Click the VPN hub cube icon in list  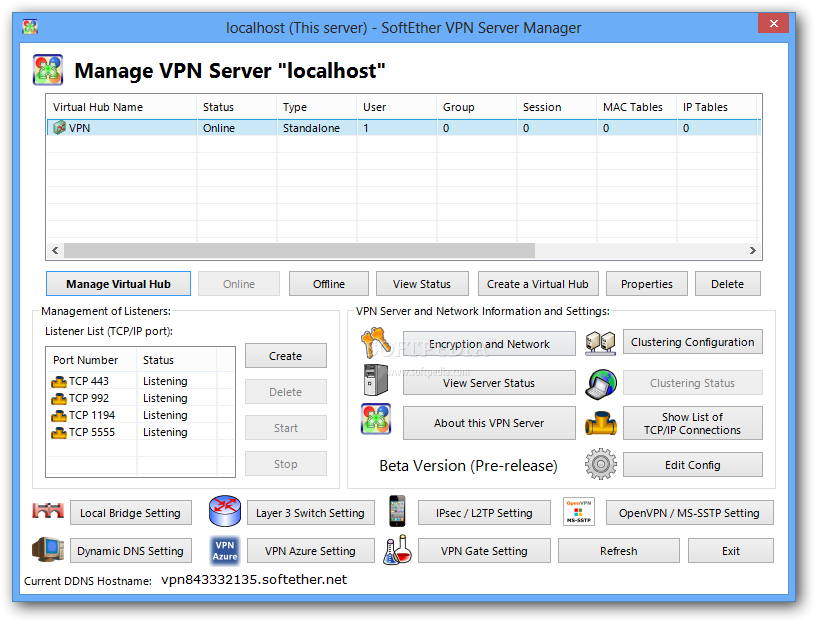(59, 128)
